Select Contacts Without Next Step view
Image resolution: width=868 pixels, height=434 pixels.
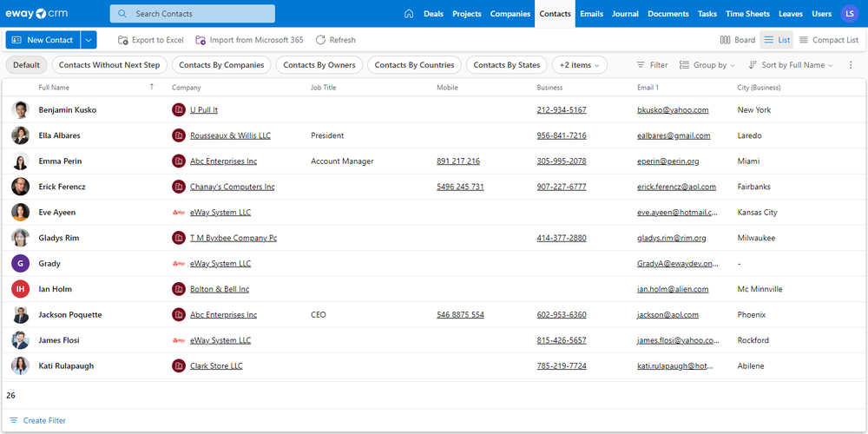coord(109,65)
